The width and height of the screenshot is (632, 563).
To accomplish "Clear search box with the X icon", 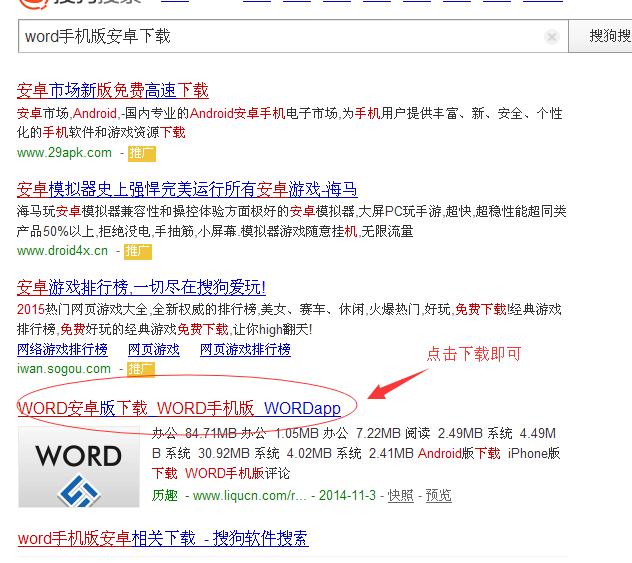I will [x=552, y=37].
